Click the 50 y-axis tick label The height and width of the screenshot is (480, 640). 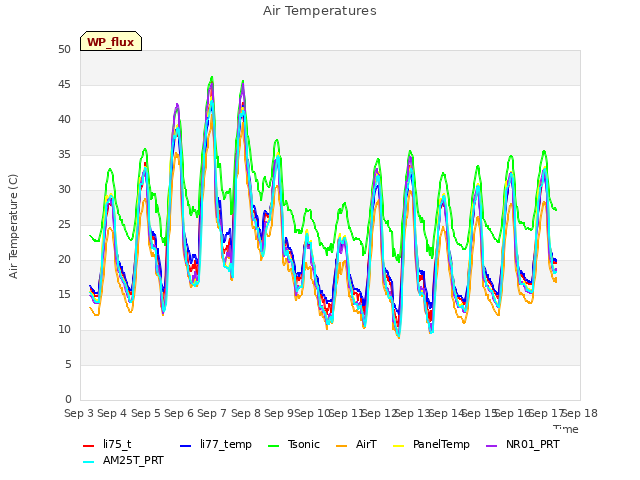click(64, 50)
